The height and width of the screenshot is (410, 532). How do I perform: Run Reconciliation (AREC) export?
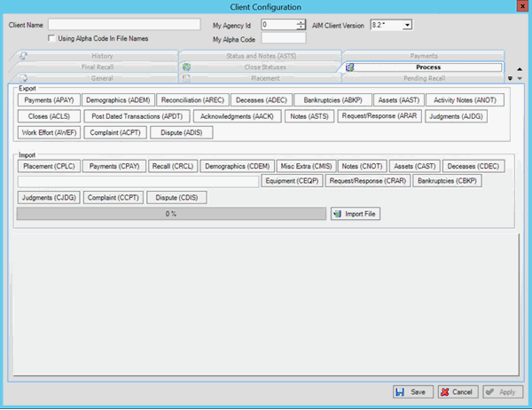[192, 100]
